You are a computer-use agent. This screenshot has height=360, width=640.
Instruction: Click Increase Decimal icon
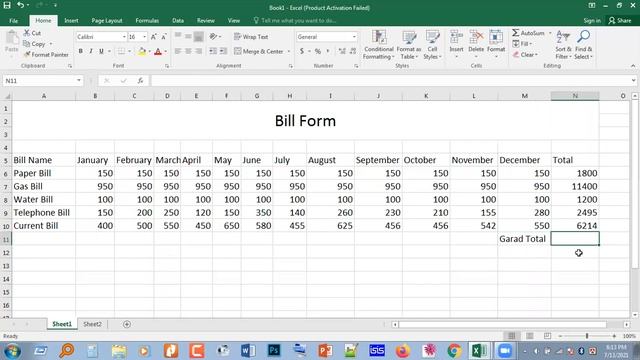pyautogui.click(x=342, y=51)
